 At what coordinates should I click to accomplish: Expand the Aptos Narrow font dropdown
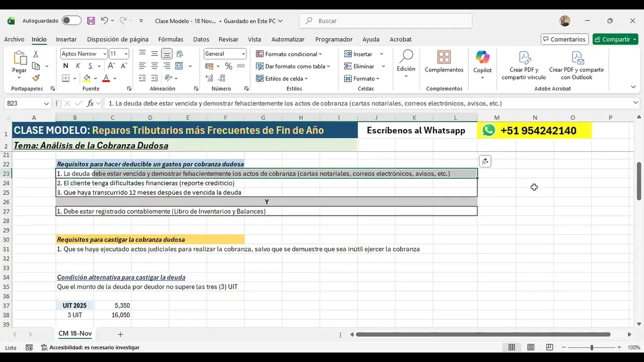coord(105,54)
